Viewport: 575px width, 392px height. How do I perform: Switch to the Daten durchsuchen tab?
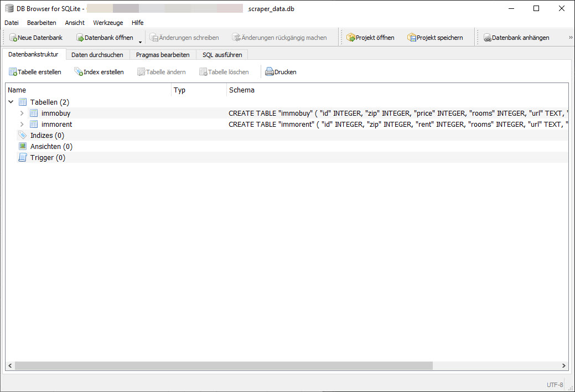tap(97, 55)
